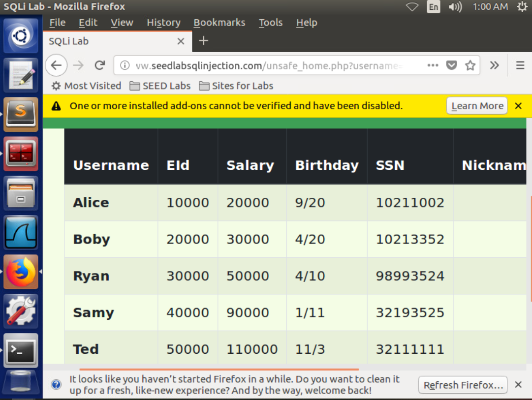This screenshot has height=400, width=532.
Task: Open a new tab with plus
Action: (x=203, y=41)
